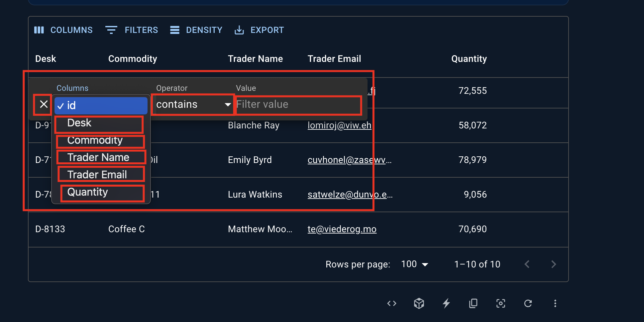Sort by the Trader Email column header
Image resolution: width=644 pixels, height=322 pixels.
point(334,59)
